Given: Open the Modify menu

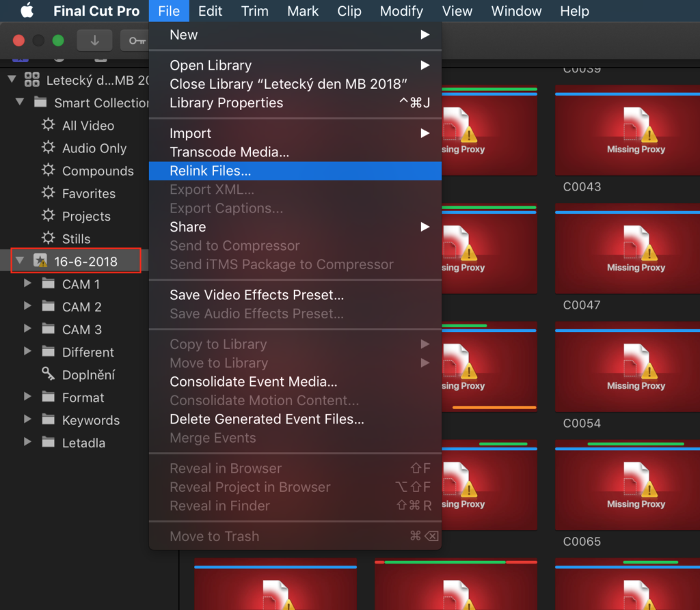Looking at the screenshot, I should point(401,11).
